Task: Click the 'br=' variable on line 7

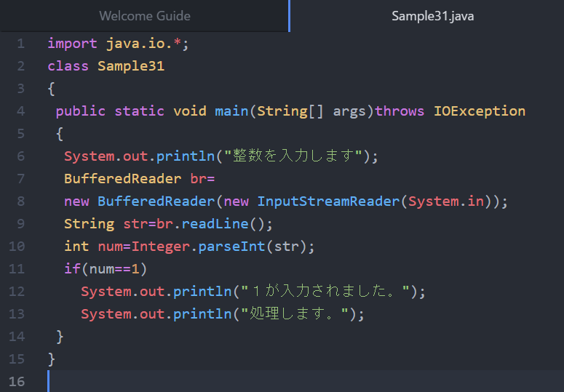Action: click(x=202, y=179)
